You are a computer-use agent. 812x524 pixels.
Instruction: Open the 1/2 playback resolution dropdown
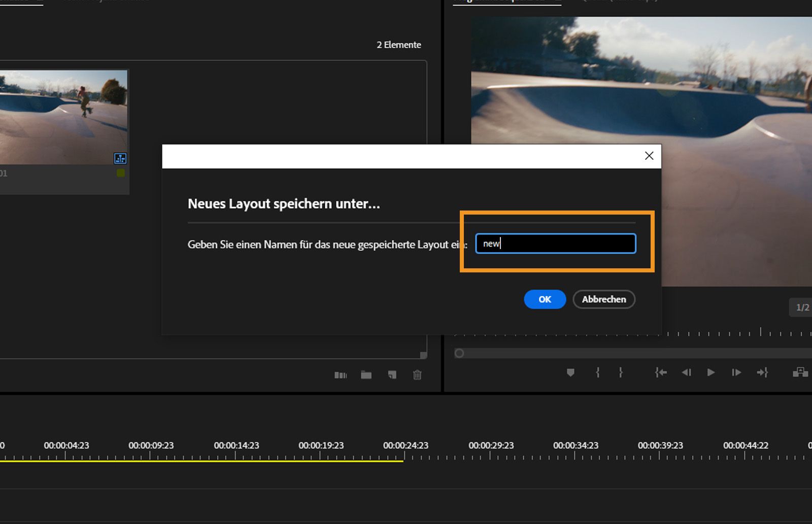tap(802, 307)
